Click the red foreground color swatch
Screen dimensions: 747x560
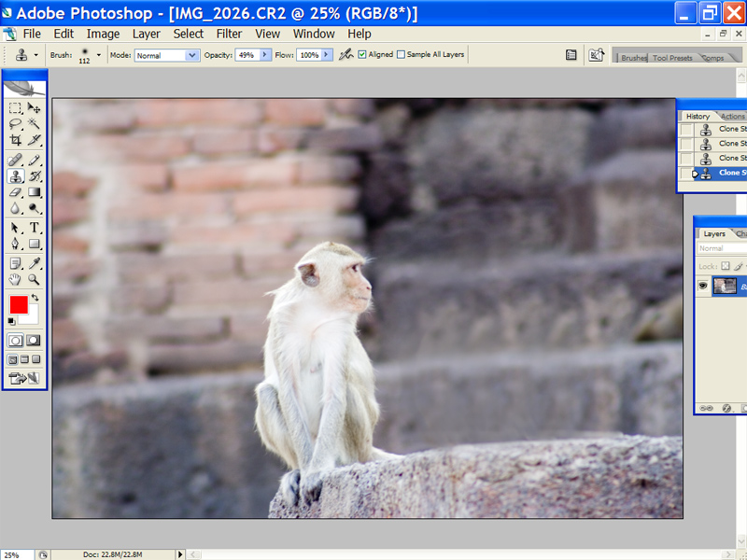tap(19, 305)
